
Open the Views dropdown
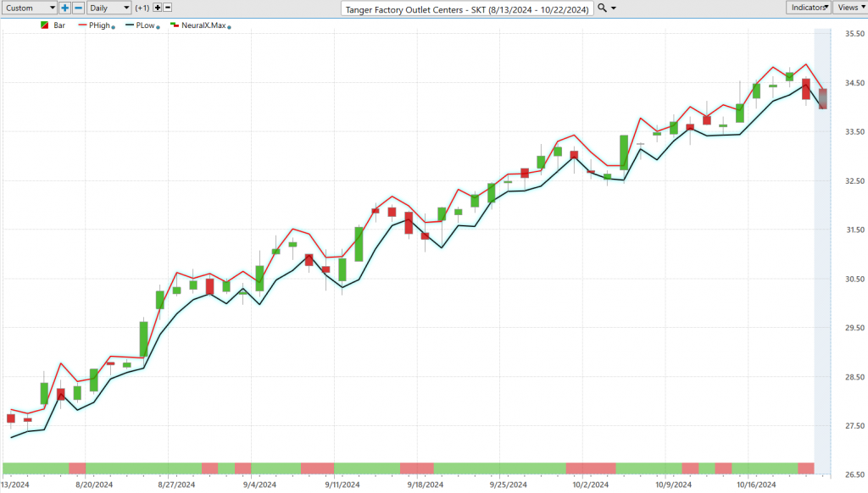click(x=850, y=7)
